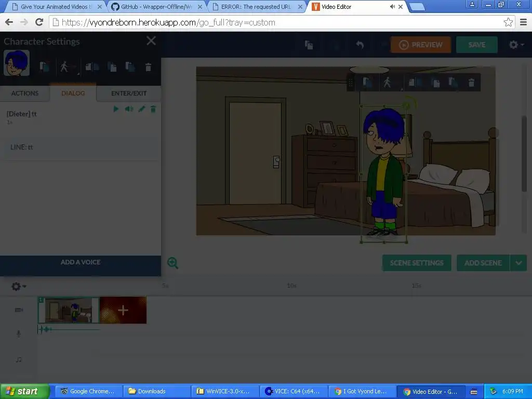Click send-backward icon in Character Settings panel
Viewport: 532px width, 399px height.
pyautogui.click(x=130, y=66)
